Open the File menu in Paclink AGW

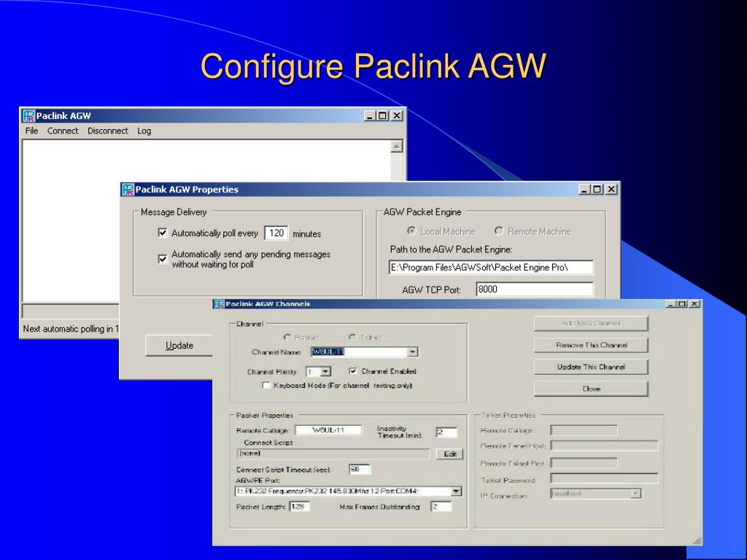(x=31, y=131)
